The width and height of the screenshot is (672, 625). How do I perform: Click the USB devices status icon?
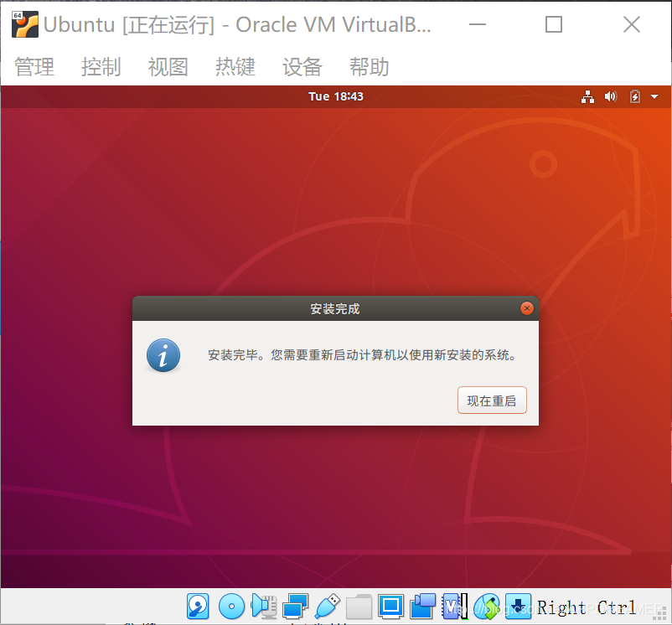pyautogui.click(x=327, y=607)
